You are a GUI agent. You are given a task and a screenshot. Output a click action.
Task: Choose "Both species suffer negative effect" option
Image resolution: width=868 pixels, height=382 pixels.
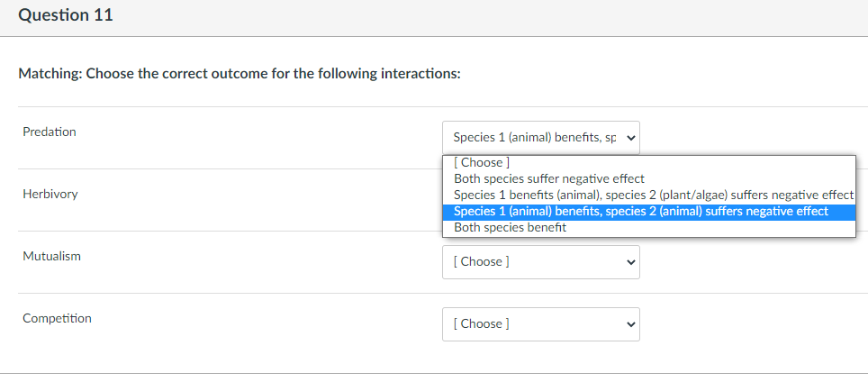(x=549, y=179)
